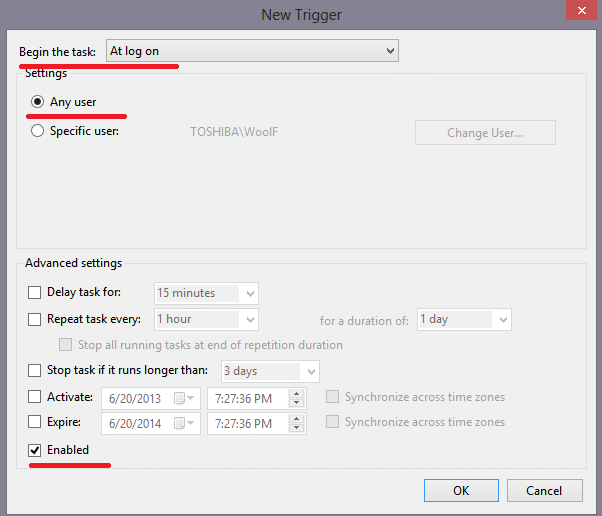Open the Expire date calendar picker
The image size is (602, 516).
(x=184, y=423)
